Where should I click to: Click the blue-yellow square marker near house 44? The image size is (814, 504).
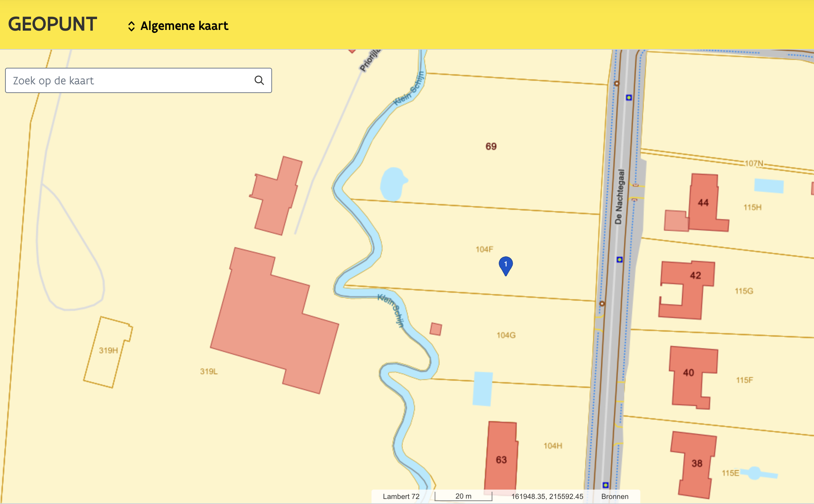629,98
